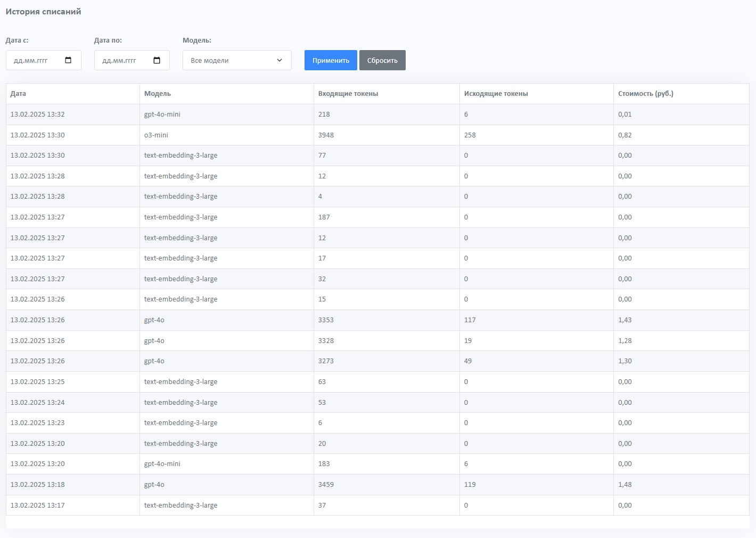Viewport: 756px width, 538px height.
Task: Click incoming tokens value '3328'
Action: 326,341
